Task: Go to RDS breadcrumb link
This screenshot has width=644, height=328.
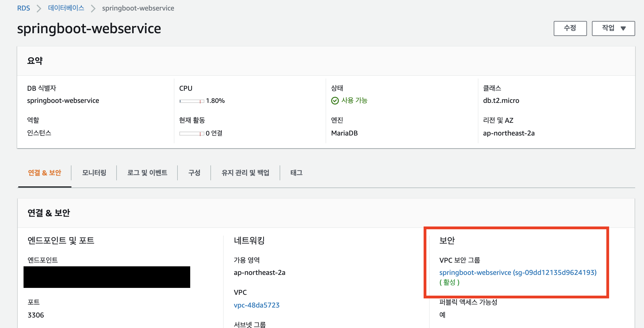Action: [24, 8]
